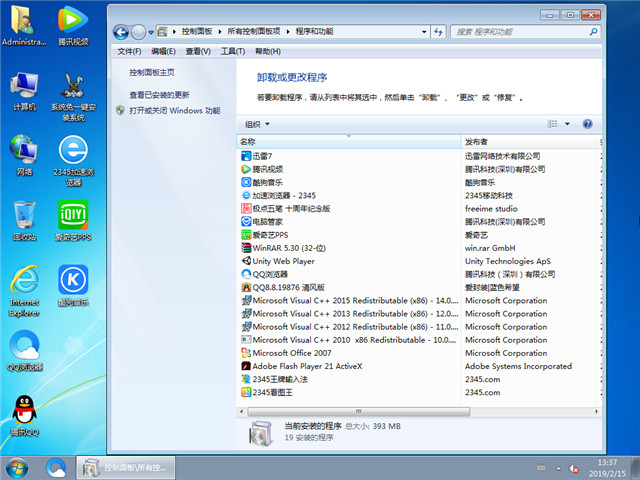Select the 迅雷7 program icon
This screenshot has width=640, height=480.
click(246, 156)
